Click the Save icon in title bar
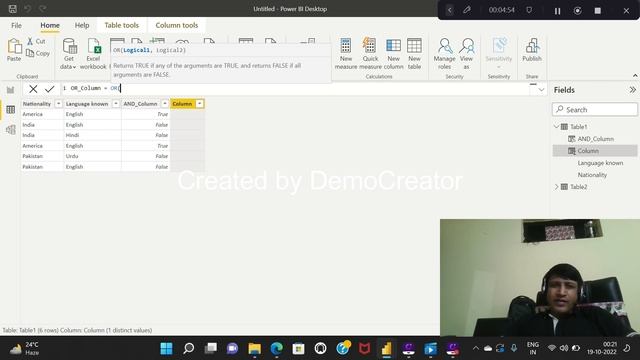This screenshot has height=360, width=640. (x=13, y=9)
